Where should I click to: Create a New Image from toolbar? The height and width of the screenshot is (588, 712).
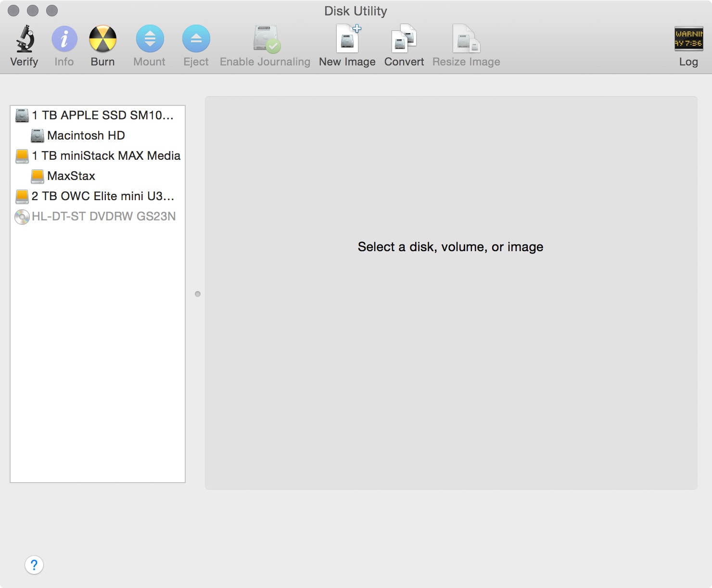[347, 39]
